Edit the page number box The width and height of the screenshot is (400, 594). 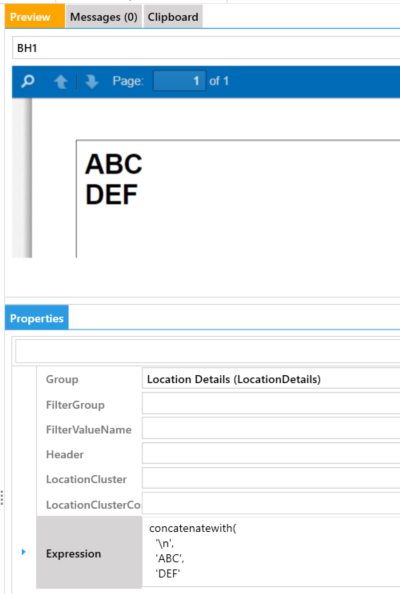pyautogui.click(x=180, y=81)
